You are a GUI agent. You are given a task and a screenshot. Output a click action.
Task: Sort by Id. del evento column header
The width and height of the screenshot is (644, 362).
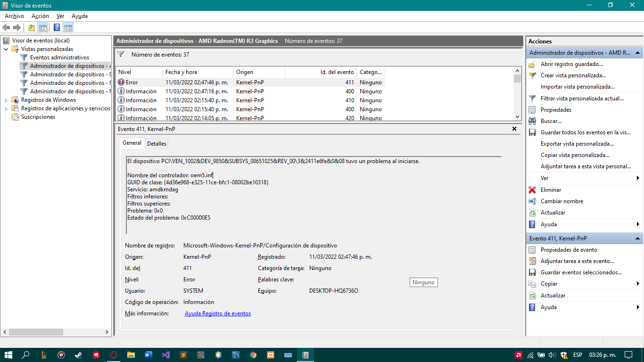pyautogui.click(x=321, y=72)
